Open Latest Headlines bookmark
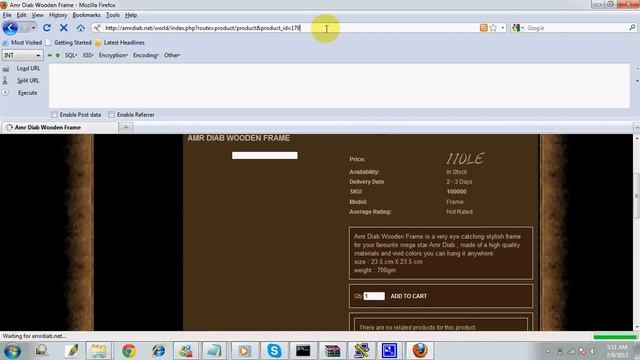 coord(120,42)
